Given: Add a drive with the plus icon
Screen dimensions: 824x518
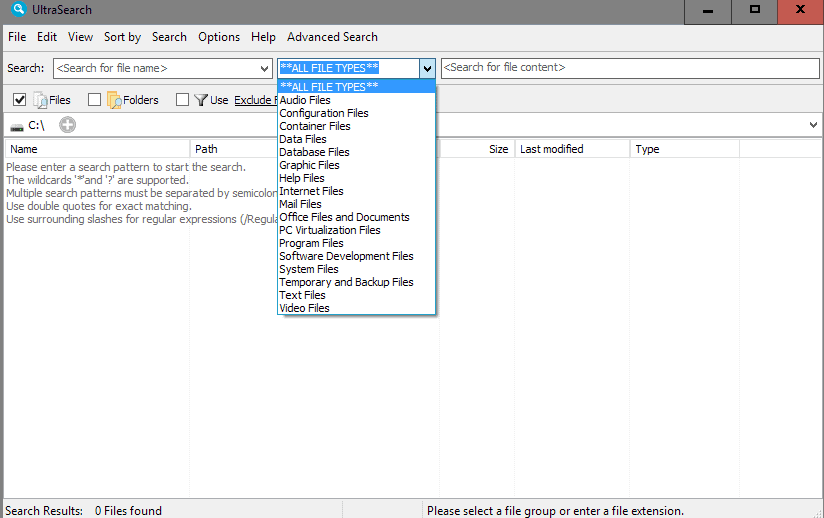Looking at the screenshot, I should [67, 125].
